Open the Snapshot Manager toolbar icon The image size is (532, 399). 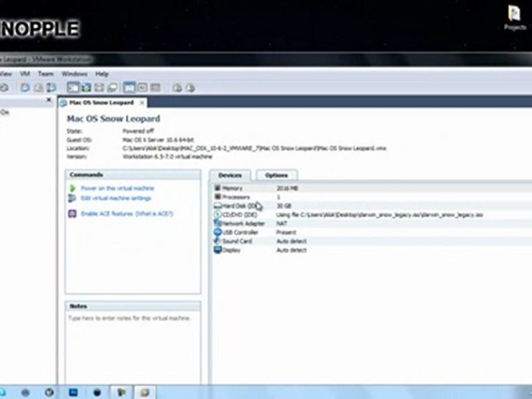(x=51, y=88)
